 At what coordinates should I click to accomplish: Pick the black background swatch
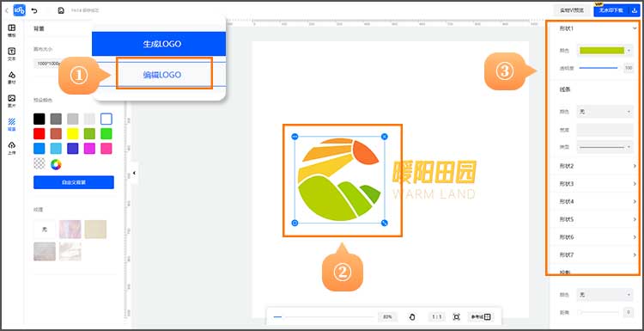click(39, 119)
